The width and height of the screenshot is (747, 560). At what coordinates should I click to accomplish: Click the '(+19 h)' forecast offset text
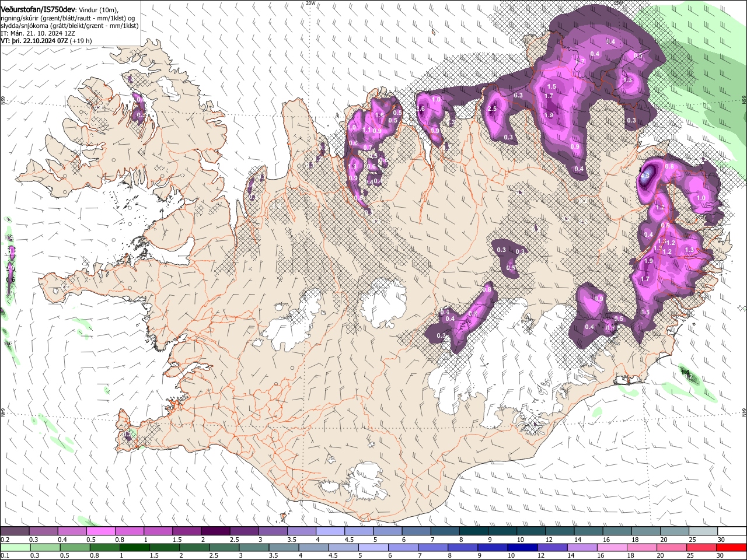point(81,41)
